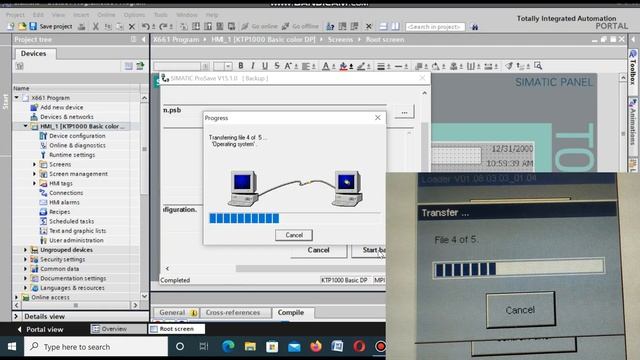Click Cancel in the Progress dialog
Image resolution: width=640 pixels, height=360 pixels.
294,235
